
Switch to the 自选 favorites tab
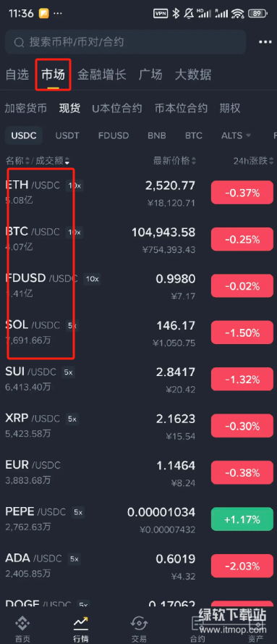pos(17,75)
